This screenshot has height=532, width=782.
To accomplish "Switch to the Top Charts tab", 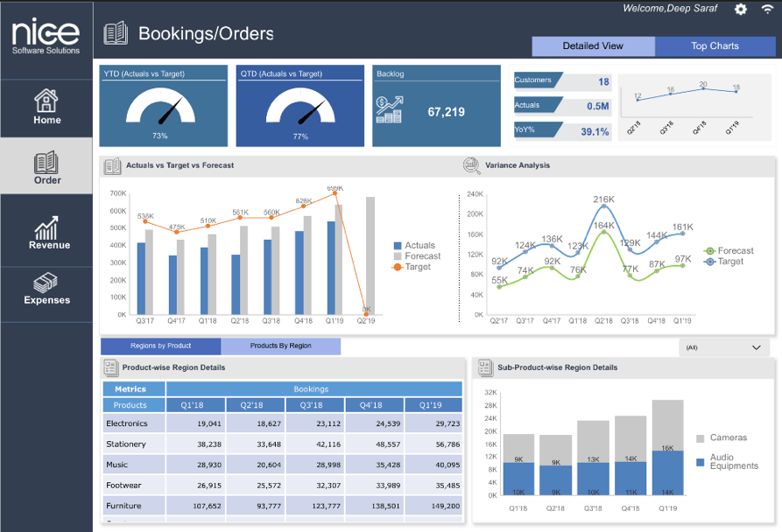I will pos(715,46).
